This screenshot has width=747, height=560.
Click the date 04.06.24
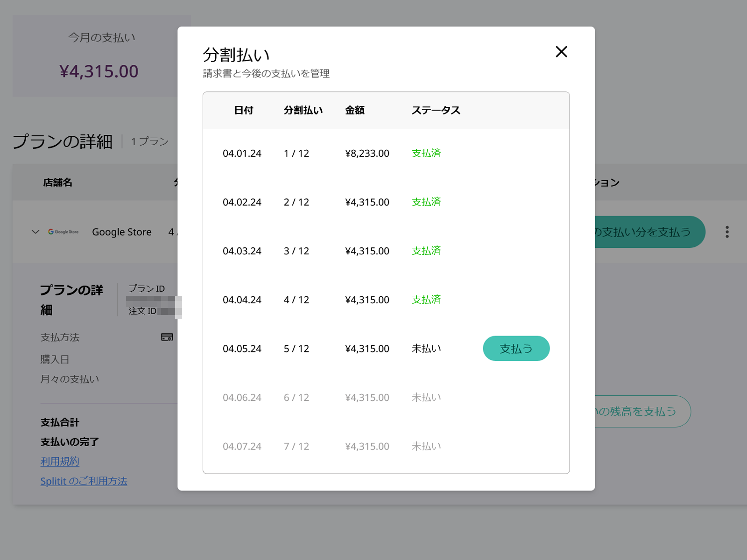coord(242,398)
